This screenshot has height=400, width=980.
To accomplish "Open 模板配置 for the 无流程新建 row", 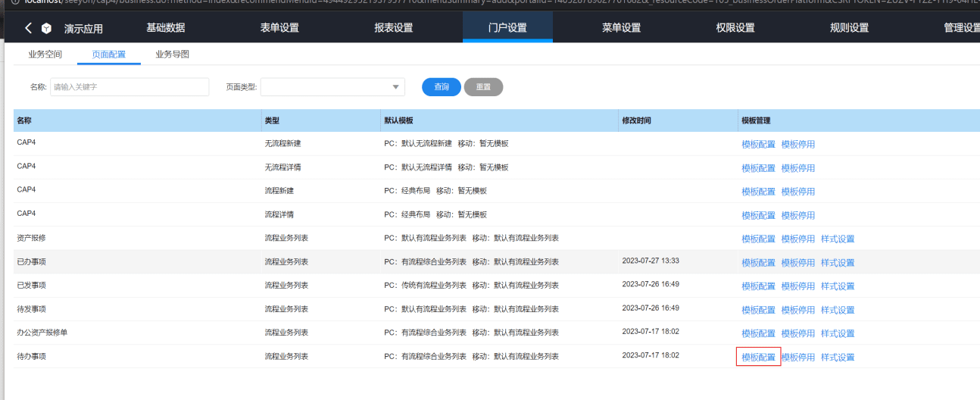I will tap(758, 145).
